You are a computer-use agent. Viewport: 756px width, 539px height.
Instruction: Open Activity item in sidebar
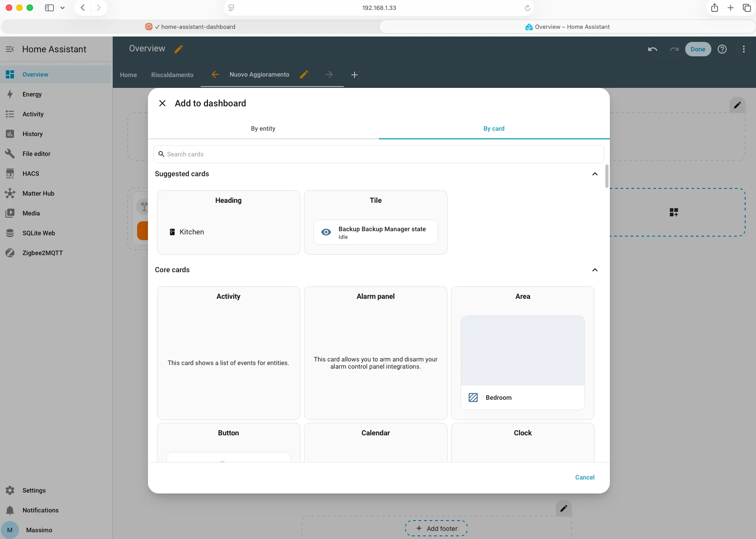pyautogui.click(x=56, y=114)
